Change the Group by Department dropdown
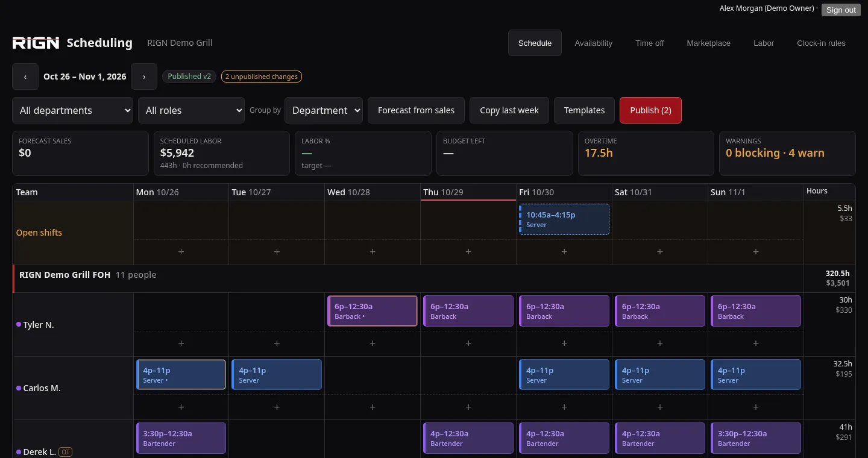868x458 pixels. 324,110
